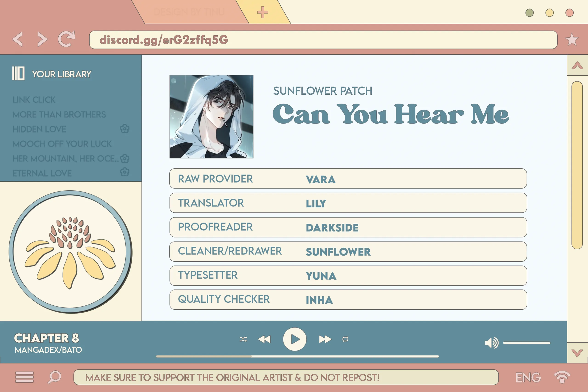Click the magnifying glass search icon
This screenshot has width=588, height=392.
tap(54, 377)
